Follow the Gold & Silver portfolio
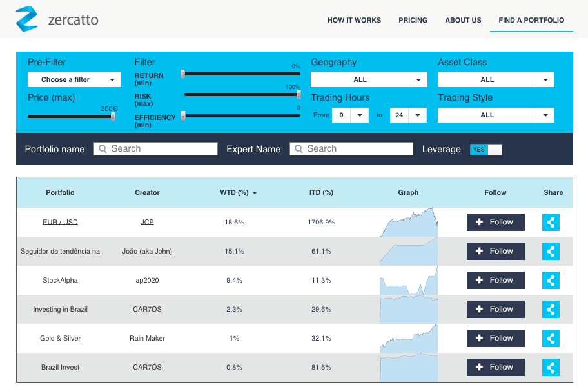The height and width of the screenshot is (389, 588). [x=495, y=338]
